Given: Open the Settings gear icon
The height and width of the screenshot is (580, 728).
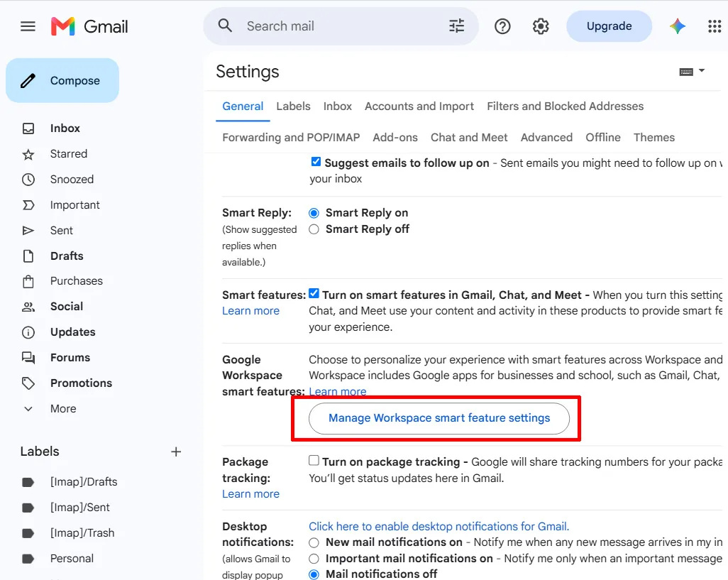Looking at the screenshot, I should point(541,26).
